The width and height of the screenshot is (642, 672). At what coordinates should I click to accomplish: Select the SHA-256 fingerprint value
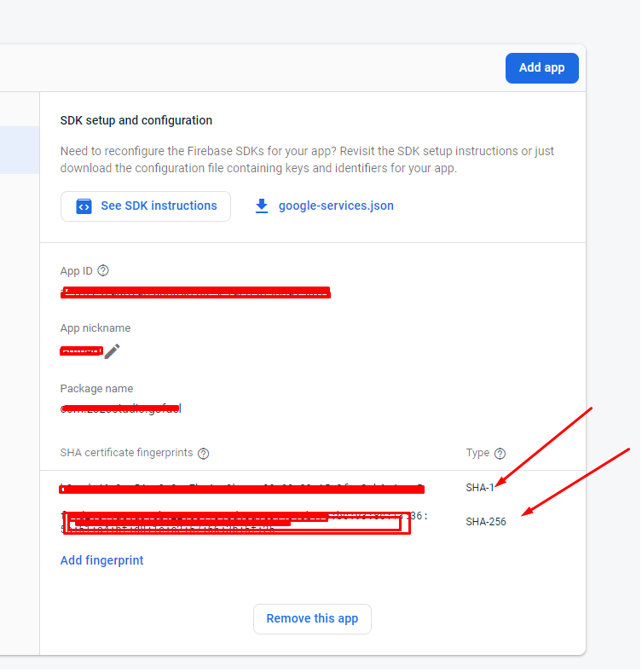coord(236,522)
